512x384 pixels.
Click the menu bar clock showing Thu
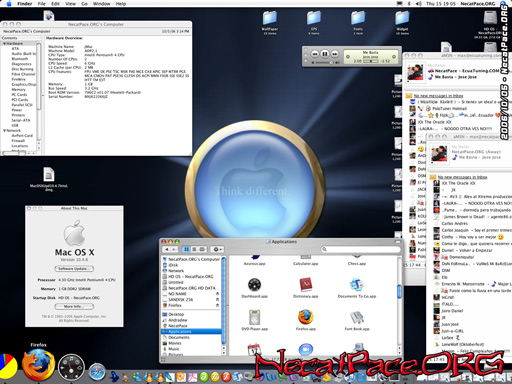pyautogui.click(x=441, y=4)
